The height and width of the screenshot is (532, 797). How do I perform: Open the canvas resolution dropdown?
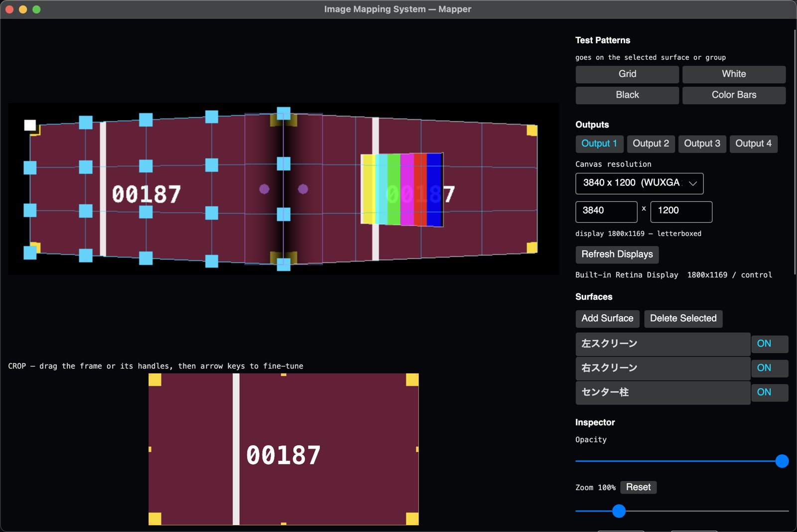639,183
